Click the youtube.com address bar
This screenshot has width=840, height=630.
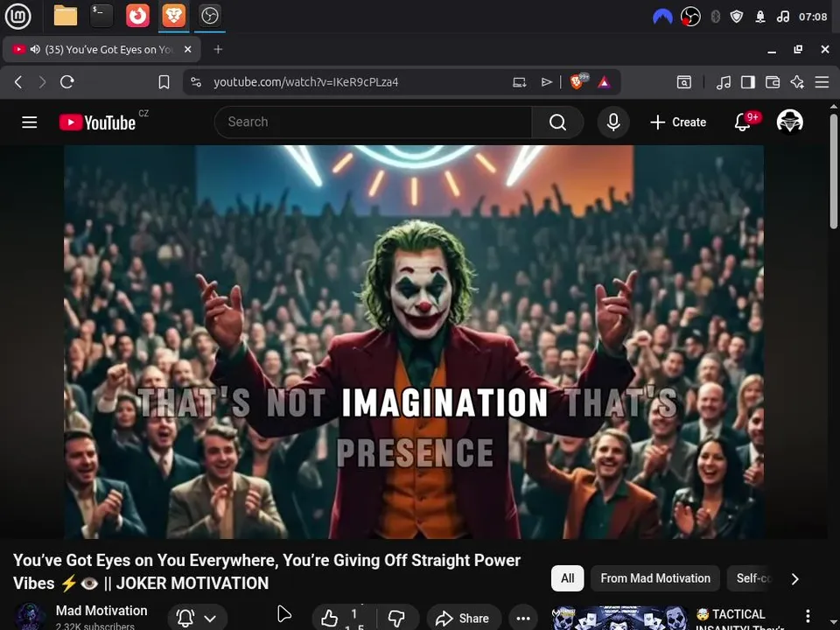coord(306,82)
